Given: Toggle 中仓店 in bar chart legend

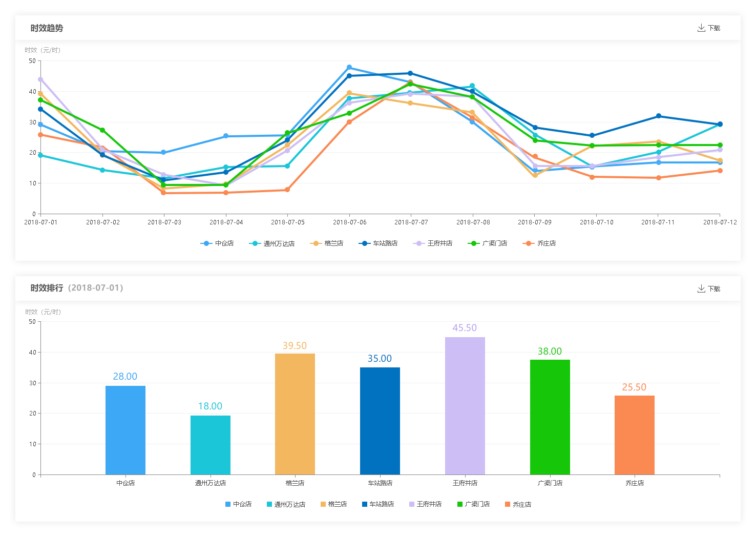Looking at the screenshot, I should click(239, 504).
